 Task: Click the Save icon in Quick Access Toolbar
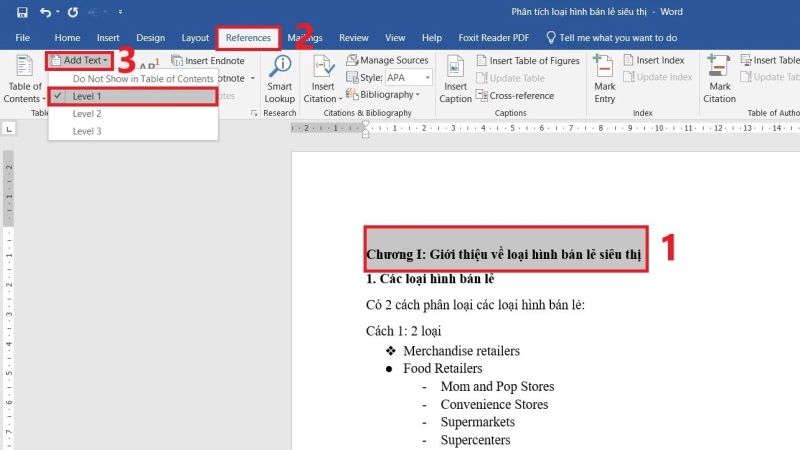[22, 12]
